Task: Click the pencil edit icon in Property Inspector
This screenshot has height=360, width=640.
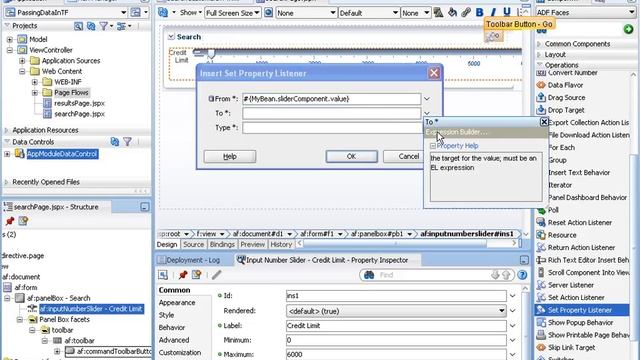Action: coord(216,275)
